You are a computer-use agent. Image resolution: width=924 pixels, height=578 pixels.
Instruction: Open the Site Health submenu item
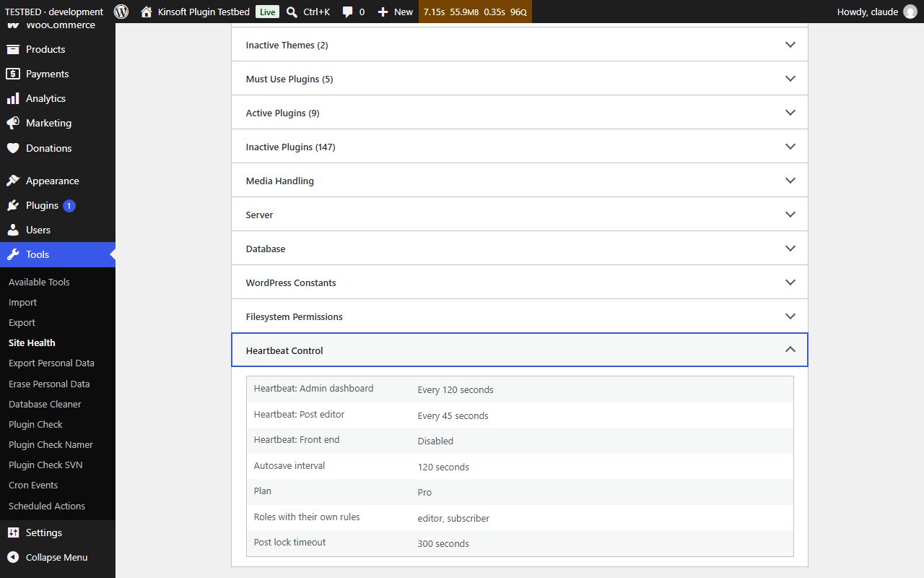click(32, 342)
